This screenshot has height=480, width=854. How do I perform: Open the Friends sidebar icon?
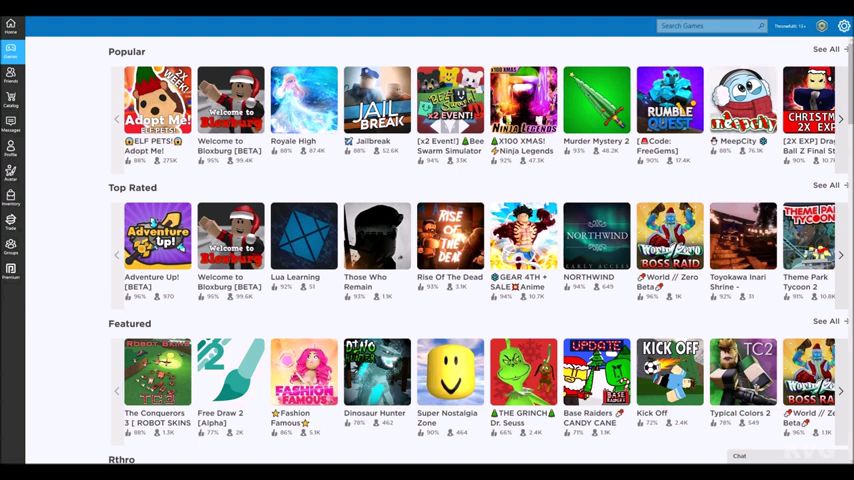coord(11,74)
